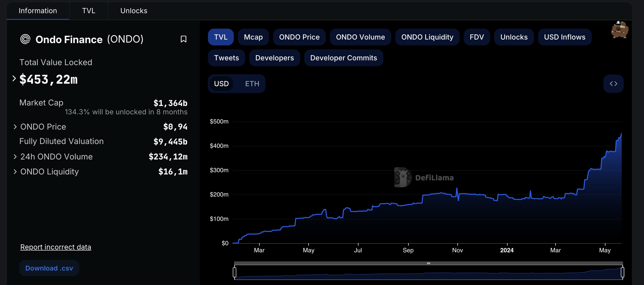Grab the left range slider handle
The height and width of the screenshot is (285, 644).
coord(235,272)
